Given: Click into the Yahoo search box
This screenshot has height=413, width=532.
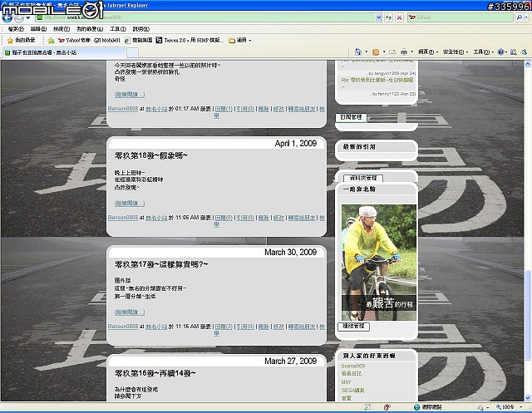Looking at the screenshot, I should click(461, 17).
